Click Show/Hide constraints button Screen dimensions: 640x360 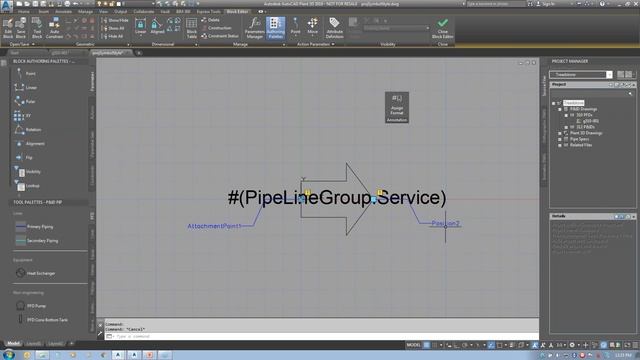(x=115, y=20)
